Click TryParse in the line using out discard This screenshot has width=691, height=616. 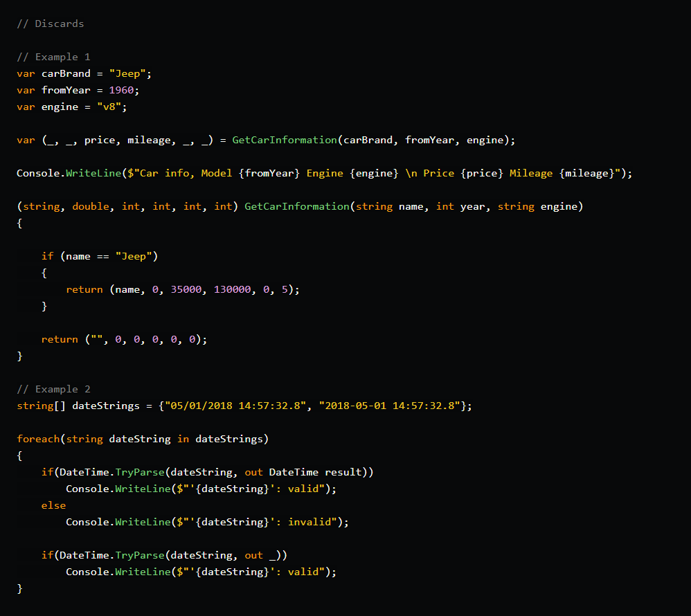tap(140, 555)
